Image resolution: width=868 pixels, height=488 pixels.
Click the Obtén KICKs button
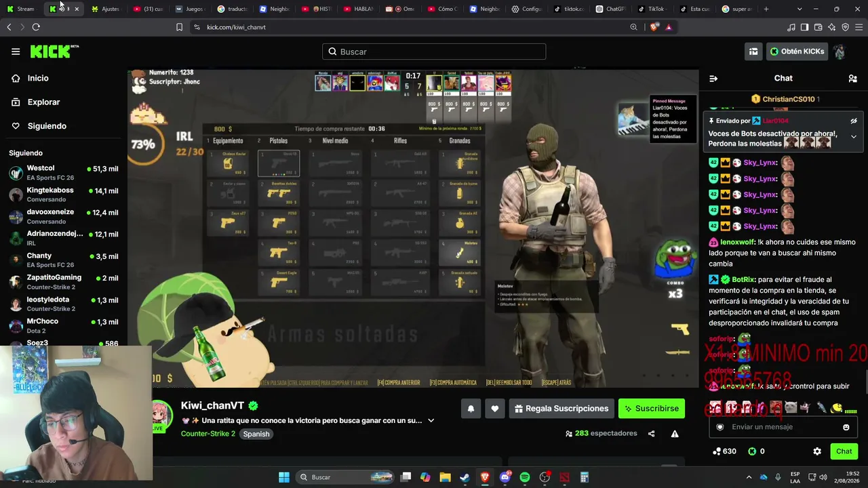click(x=797, y=52)
